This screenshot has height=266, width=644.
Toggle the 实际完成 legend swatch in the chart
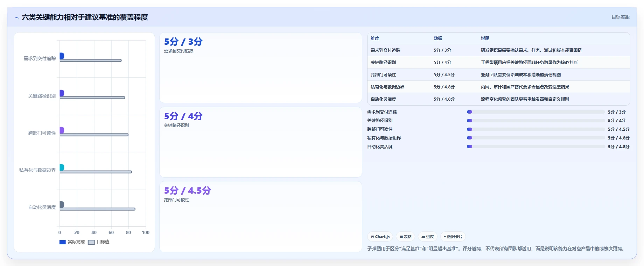pyautogui.click(x=63, y=242)
